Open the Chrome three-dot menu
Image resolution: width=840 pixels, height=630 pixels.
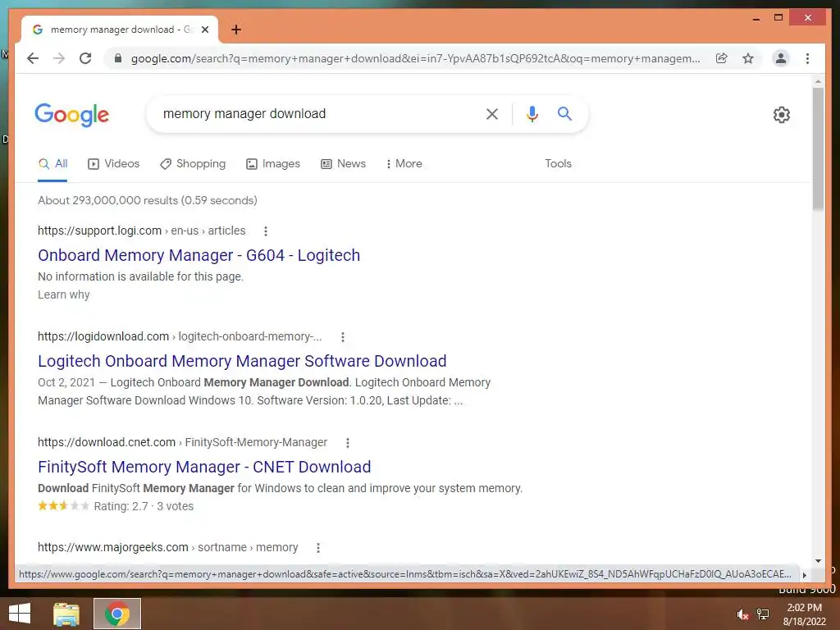click(807, 58)
